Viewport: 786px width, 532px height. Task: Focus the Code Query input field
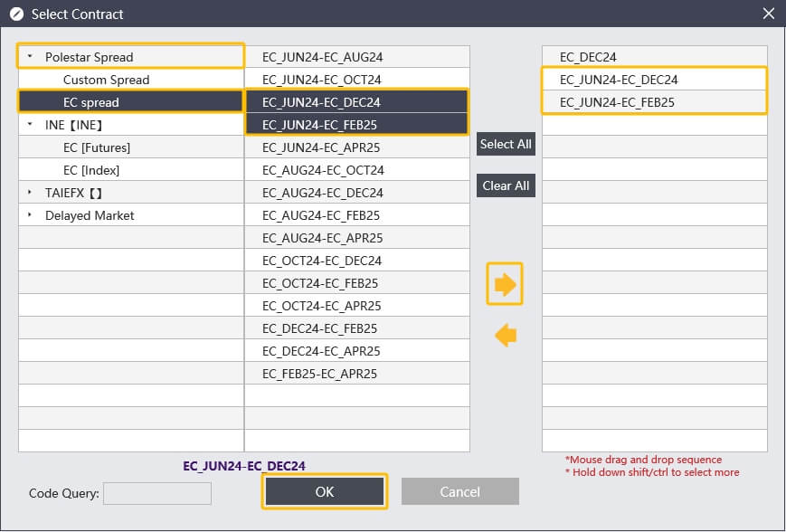(156, 493)
